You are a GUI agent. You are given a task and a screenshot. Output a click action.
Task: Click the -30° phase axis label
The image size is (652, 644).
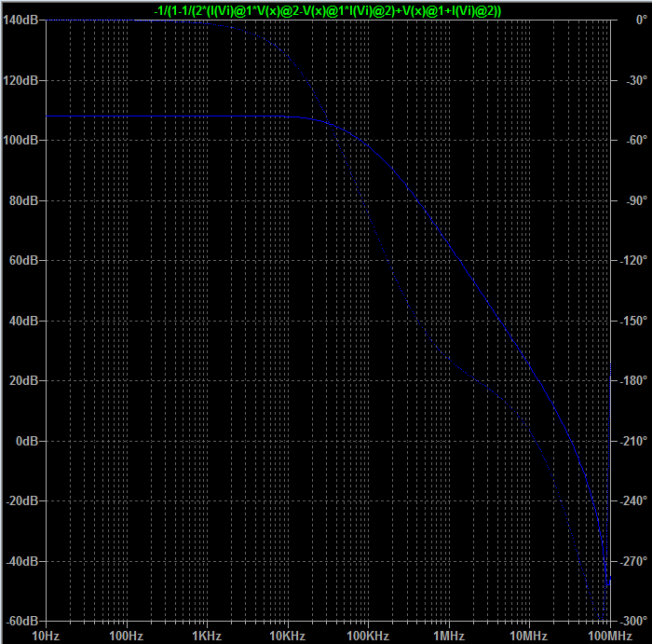637,80
